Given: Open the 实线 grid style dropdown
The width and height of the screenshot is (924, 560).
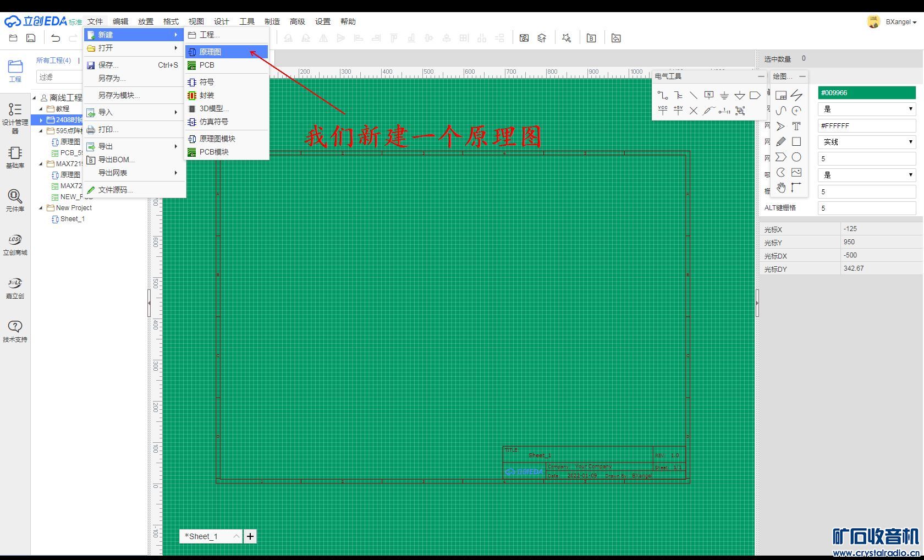Looking at the screenshot, I should tap(867, 142).
